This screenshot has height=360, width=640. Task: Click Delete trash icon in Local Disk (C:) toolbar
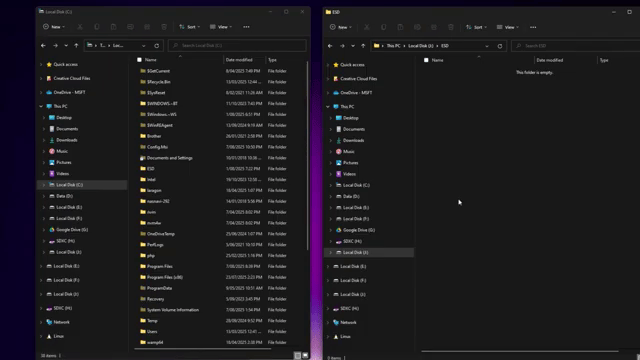(164, 27)
